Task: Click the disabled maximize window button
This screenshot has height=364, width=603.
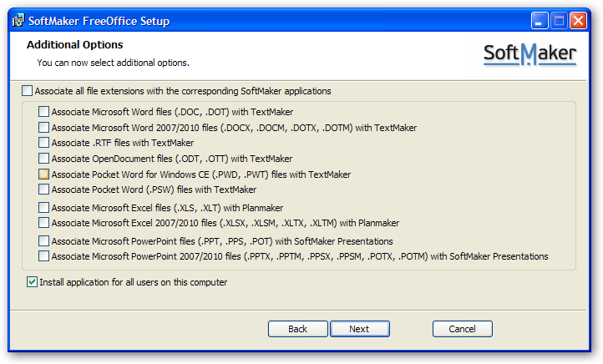Action: tap(560, 21)
